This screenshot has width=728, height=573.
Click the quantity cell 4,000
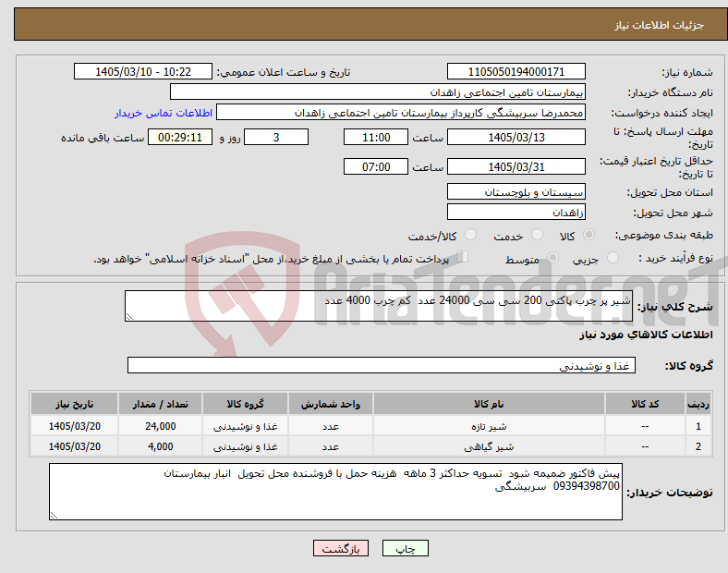click(x=160, y=446)
